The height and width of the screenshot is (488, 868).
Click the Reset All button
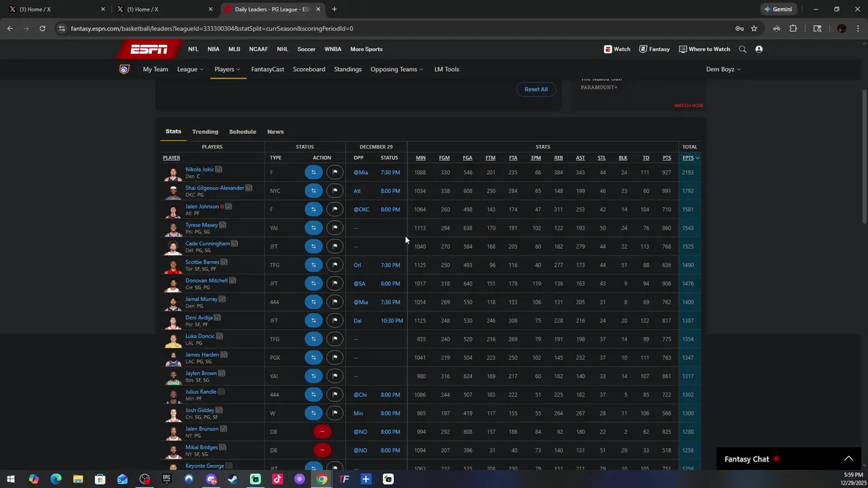point(536,89)
